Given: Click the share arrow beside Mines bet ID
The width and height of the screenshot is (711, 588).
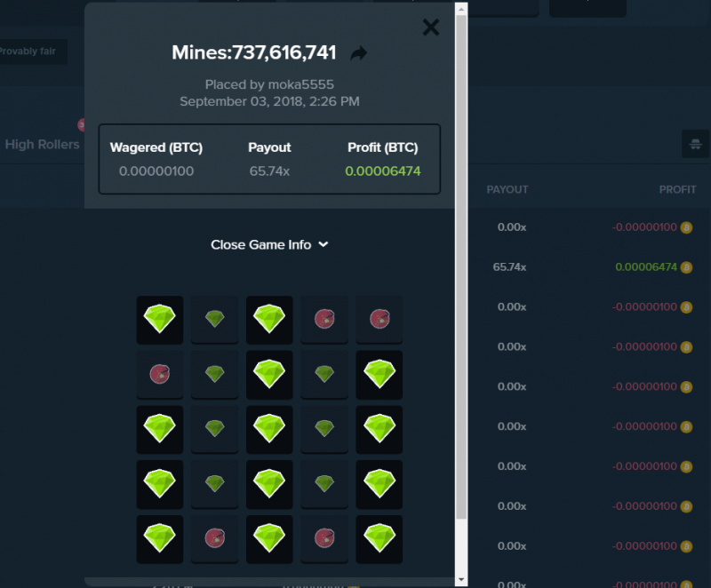Looking at the screenshot, I should coord(359,53).
